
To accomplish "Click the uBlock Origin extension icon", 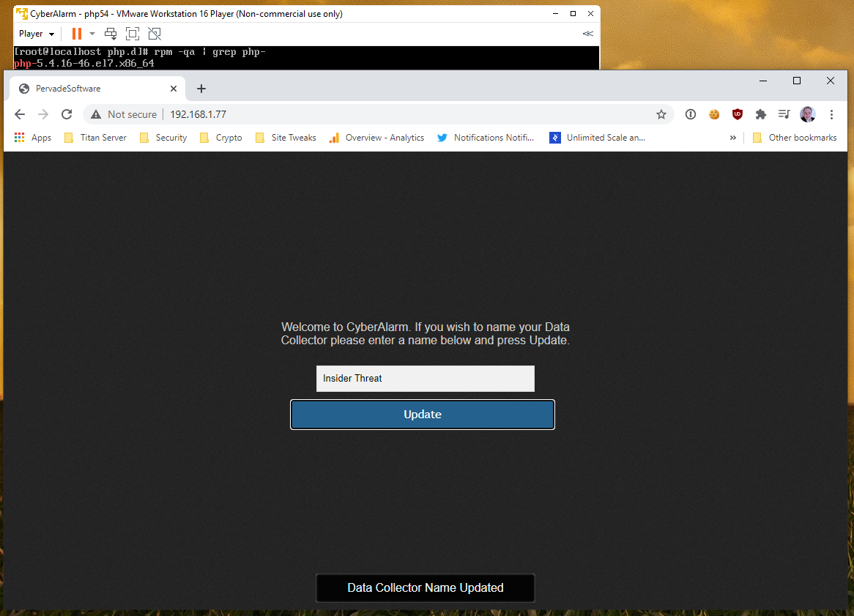I will (738, 114).
